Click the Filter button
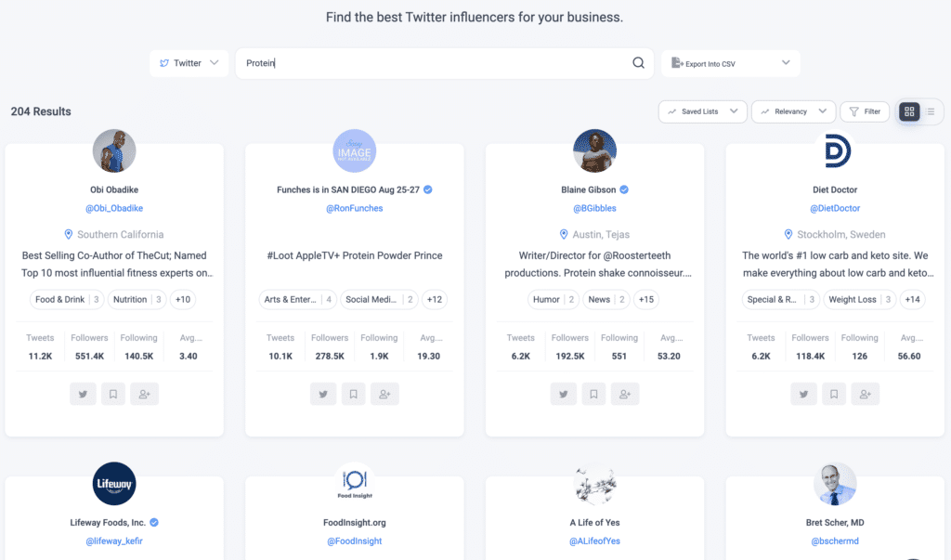Screen dimensions: 951x560 click(x=865, y=111)
